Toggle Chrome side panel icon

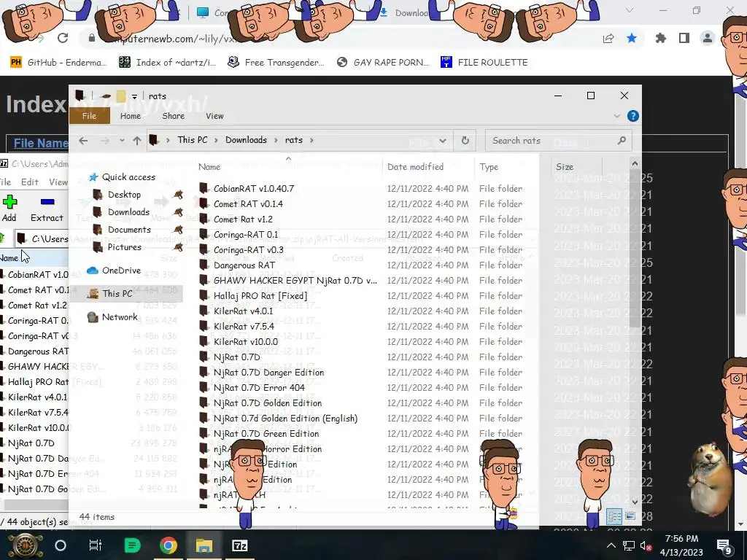[684, 38]
